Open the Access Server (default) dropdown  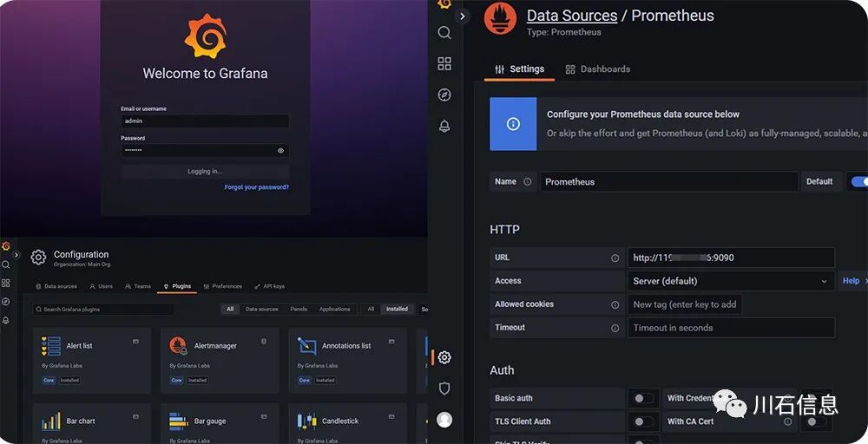click(731, 281)
